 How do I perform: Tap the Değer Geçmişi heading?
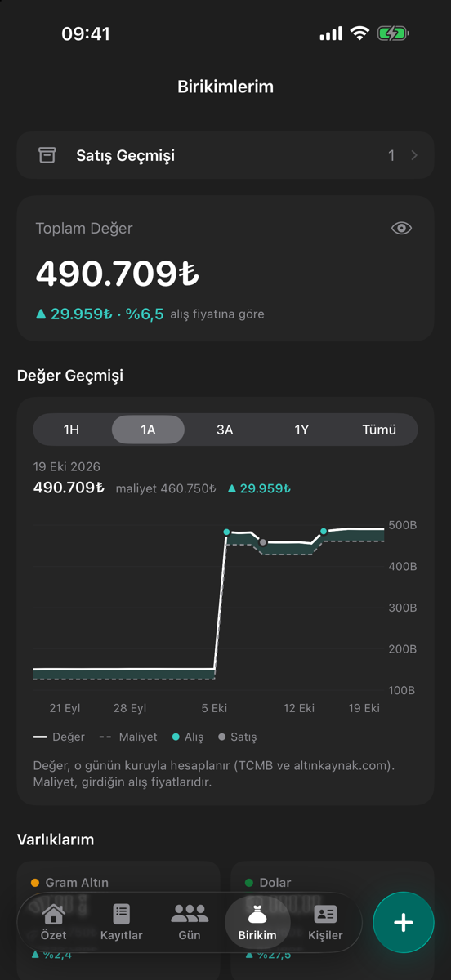[70, 376]
